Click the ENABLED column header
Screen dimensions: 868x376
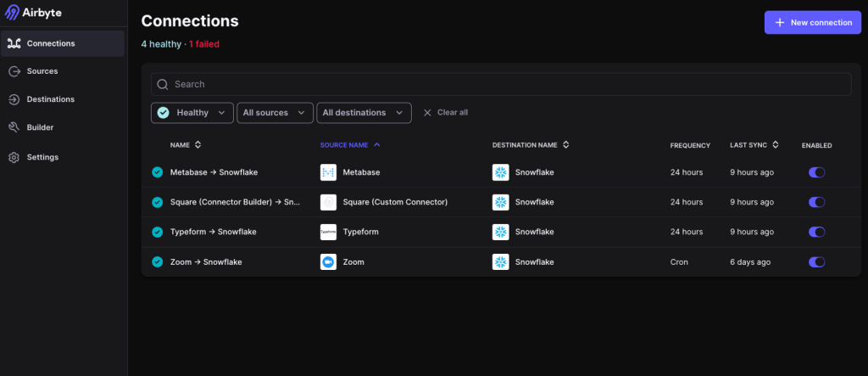816,145
